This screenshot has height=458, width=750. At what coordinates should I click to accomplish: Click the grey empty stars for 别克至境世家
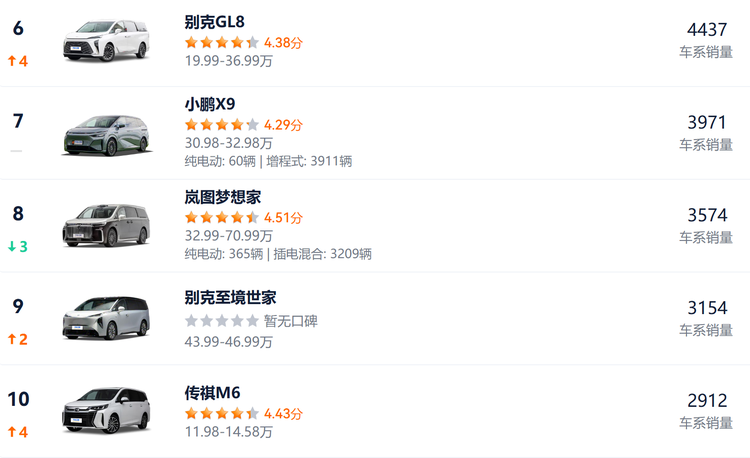click(x=222, y=321)
